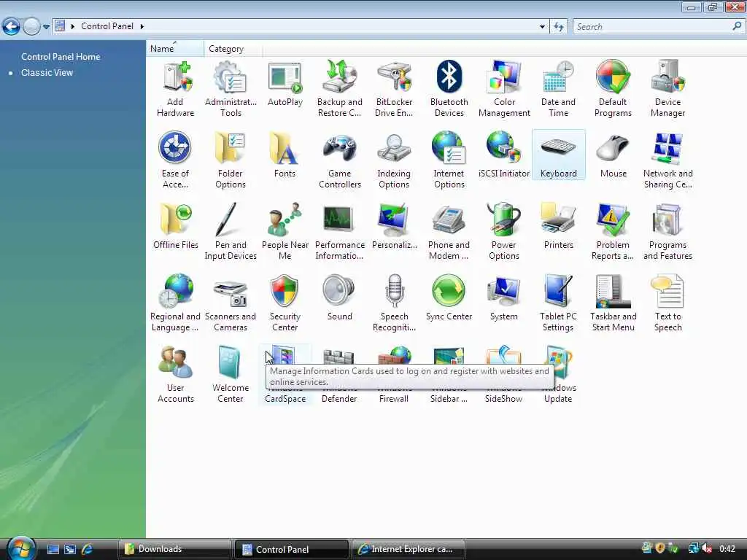Click the Back navigation button

11,26
